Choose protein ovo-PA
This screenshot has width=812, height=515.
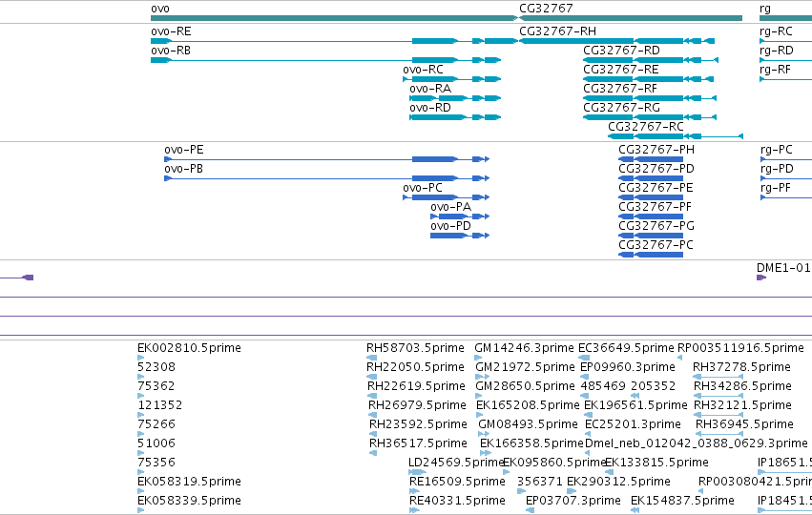(460, 216)
